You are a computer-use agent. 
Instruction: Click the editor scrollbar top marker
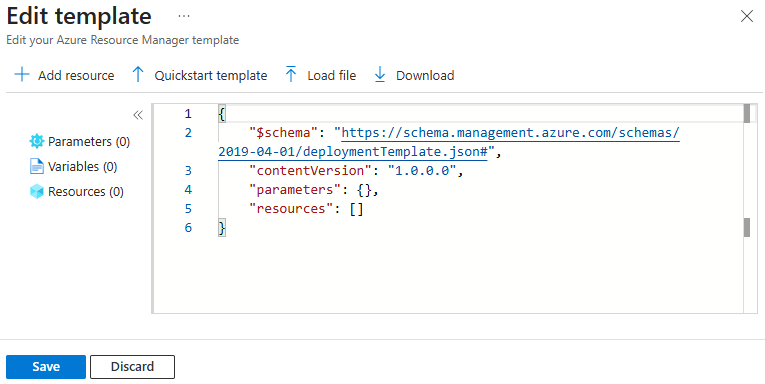pos(746,114)
